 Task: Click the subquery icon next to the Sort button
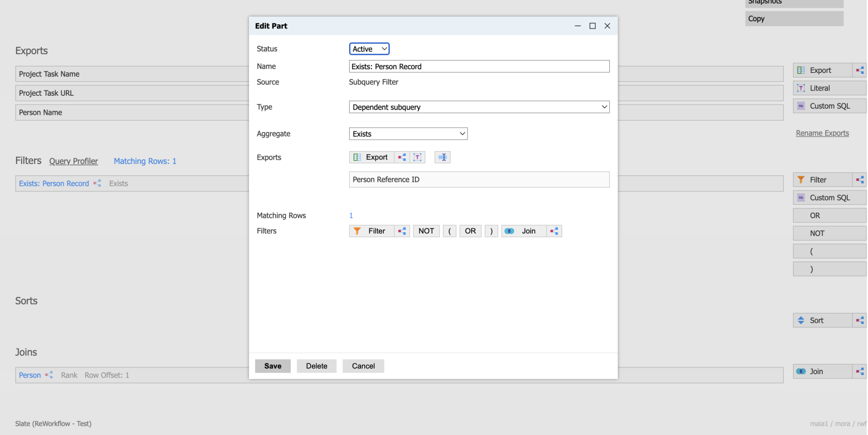860,321
